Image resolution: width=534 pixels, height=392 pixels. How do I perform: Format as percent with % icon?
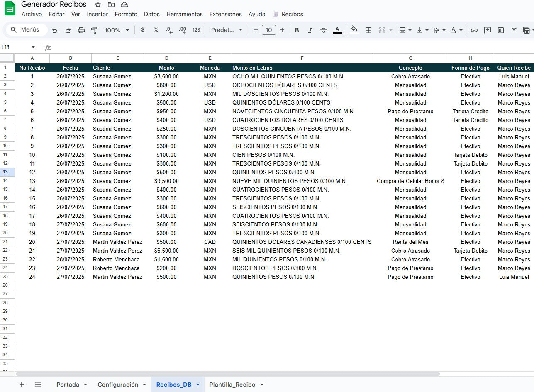pos(156,30)
